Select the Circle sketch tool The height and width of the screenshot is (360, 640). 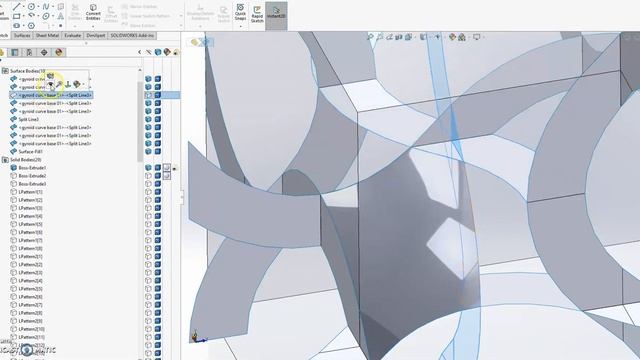(x=31, y=7)
